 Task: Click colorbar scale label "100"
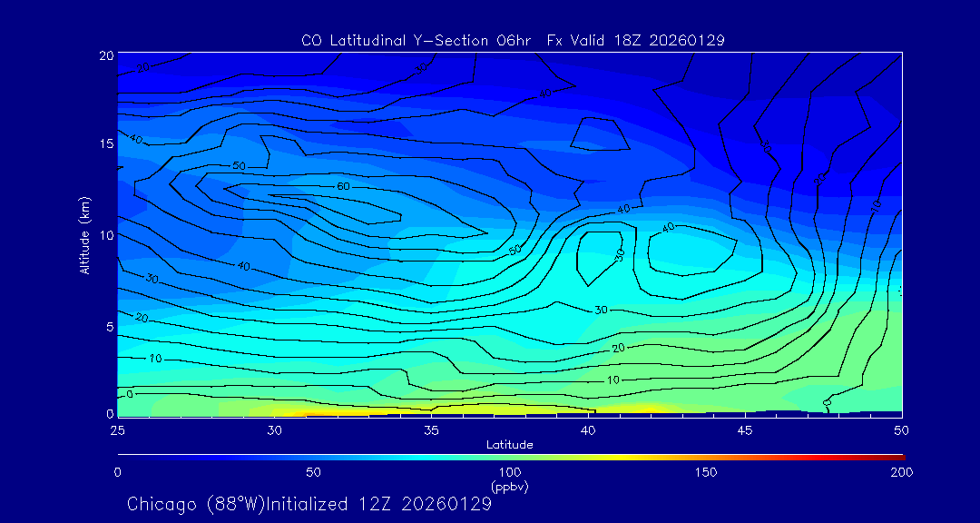(509, 472)
